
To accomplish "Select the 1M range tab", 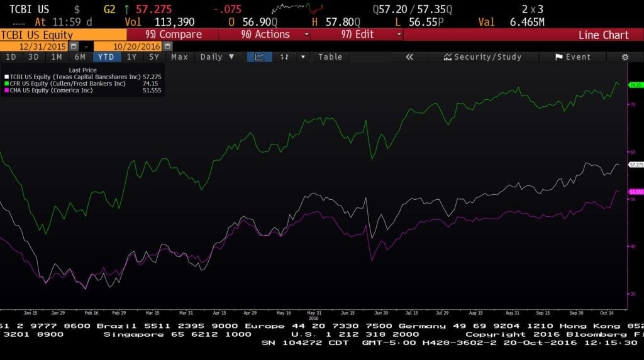I will [57, 57].
